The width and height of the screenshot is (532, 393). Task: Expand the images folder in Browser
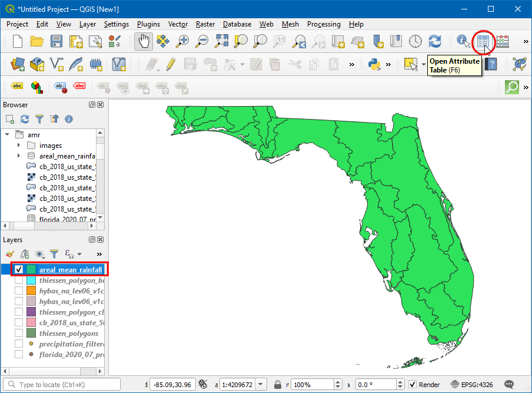click(x=19, y=146)
